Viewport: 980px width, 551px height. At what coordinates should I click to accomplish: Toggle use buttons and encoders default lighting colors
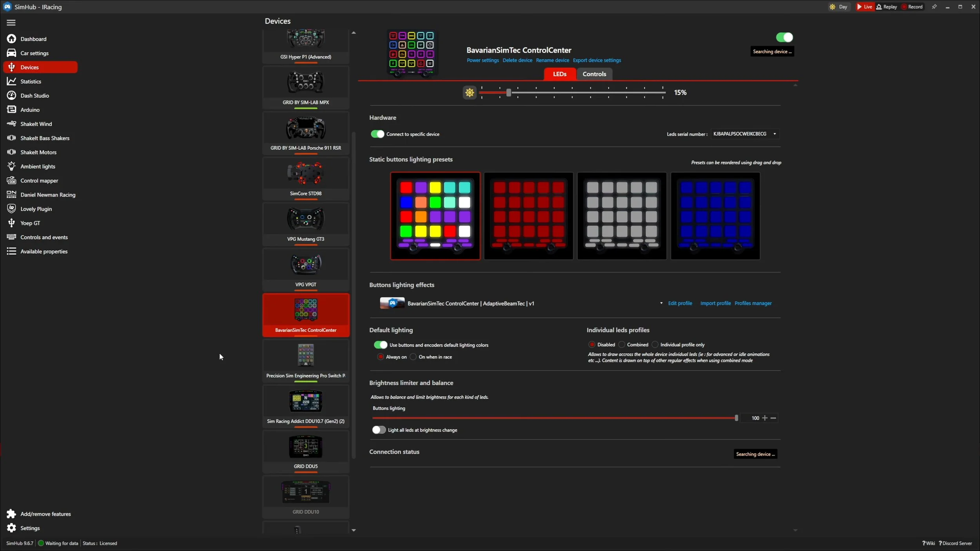click(x=380, y=345)
